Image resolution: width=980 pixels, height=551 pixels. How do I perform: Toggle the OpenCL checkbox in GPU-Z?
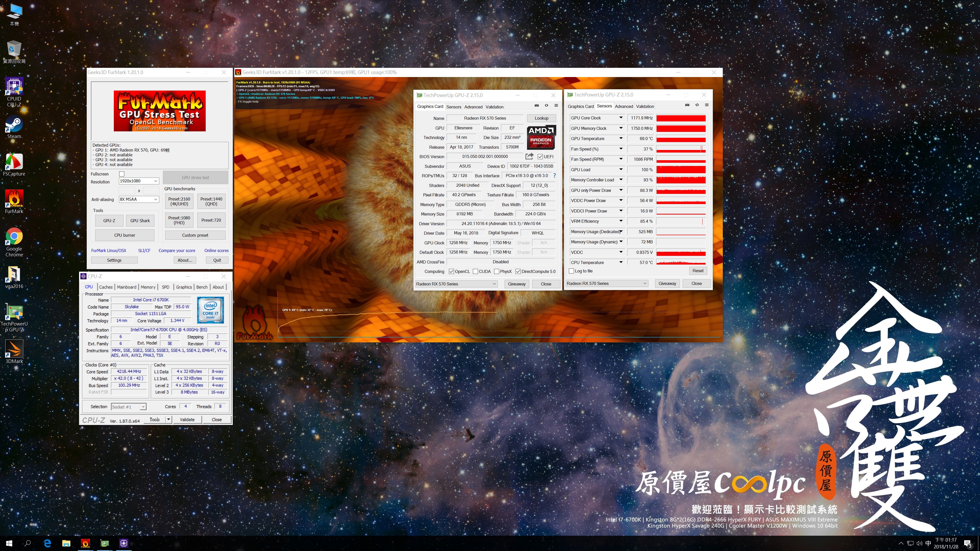[451, 271]
